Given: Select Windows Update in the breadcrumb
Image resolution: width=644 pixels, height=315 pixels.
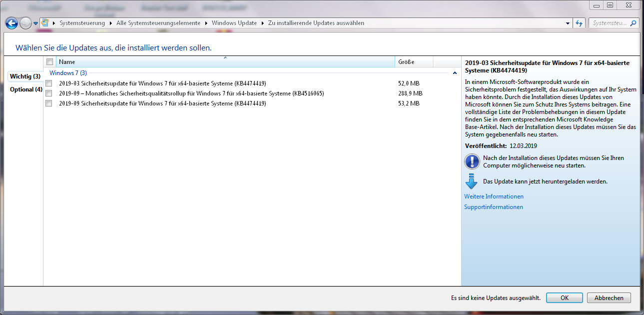Looking at the screenshot, I should point(234,23).
